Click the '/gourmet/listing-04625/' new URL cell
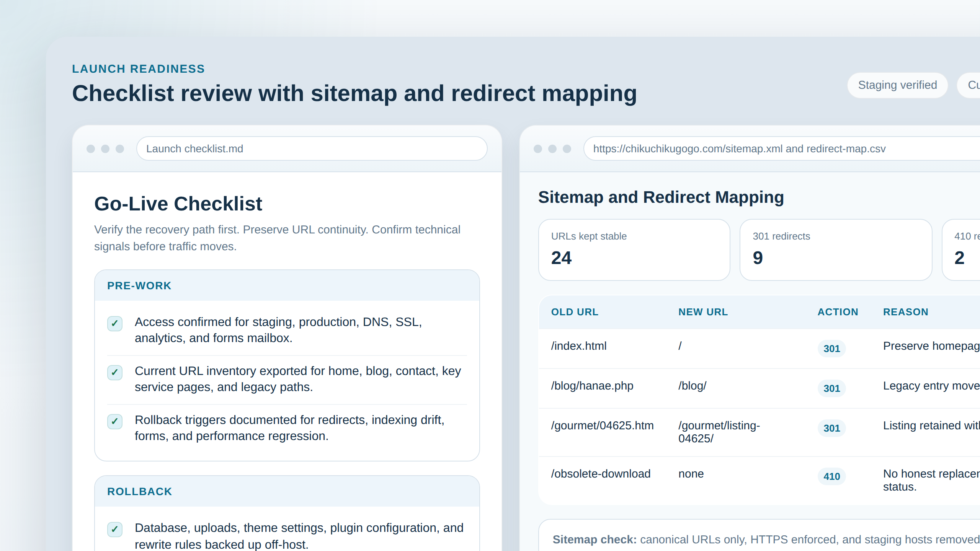The image size is (980, 551). pyautogui.click(x=719, y=432)
